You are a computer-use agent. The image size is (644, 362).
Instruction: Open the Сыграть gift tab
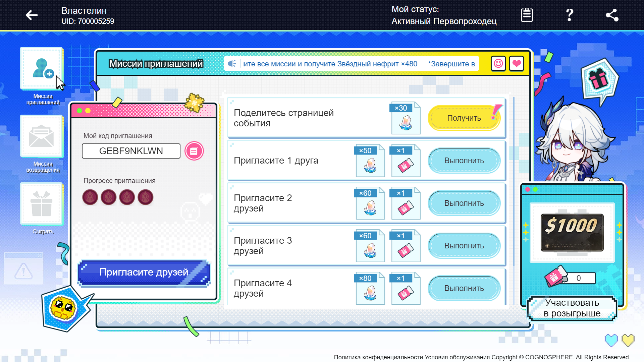click(x=42, y=204)
